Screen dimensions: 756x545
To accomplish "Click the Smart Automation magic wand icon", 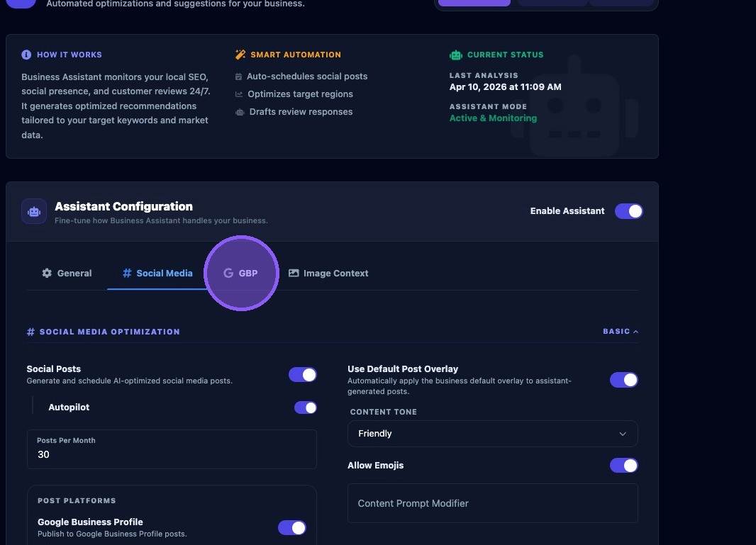I will (x=240, y=55).
